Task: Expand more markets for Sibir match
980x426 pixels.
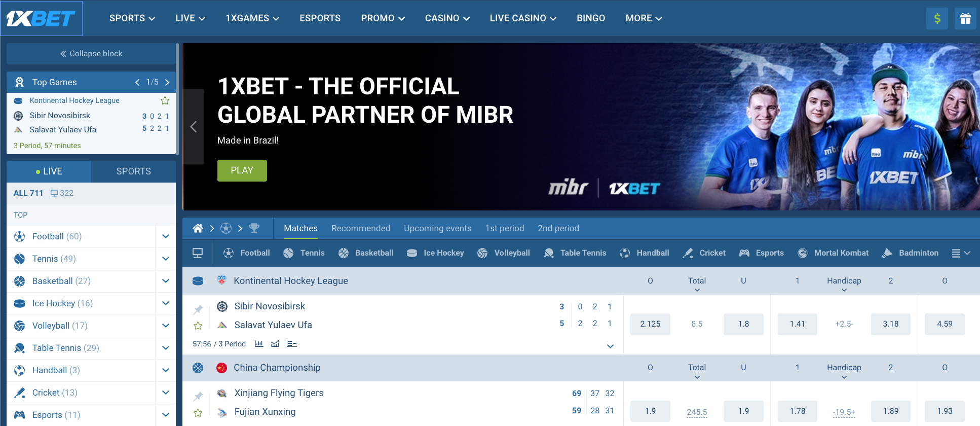Action: tap(610, 346)
